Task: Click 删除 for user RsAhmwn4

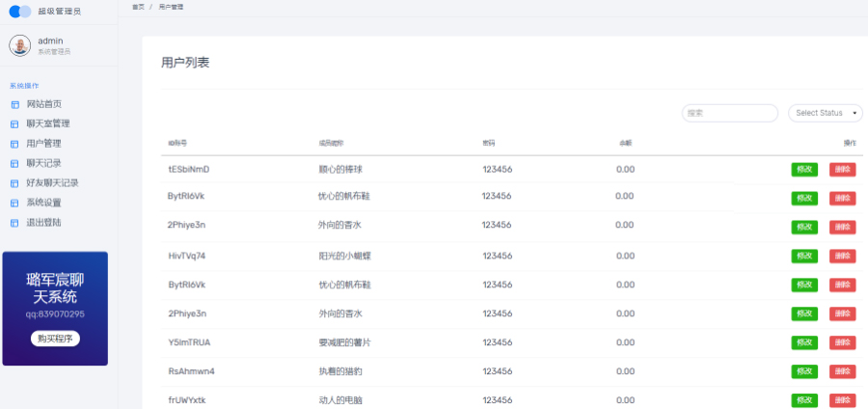Action: coord(842,371)
